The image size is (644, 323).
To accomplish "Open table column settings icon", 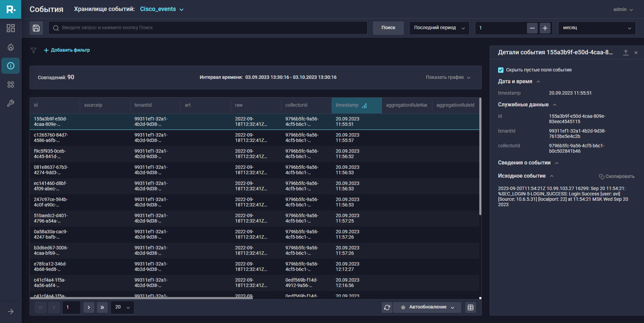I will click(471, 308).
